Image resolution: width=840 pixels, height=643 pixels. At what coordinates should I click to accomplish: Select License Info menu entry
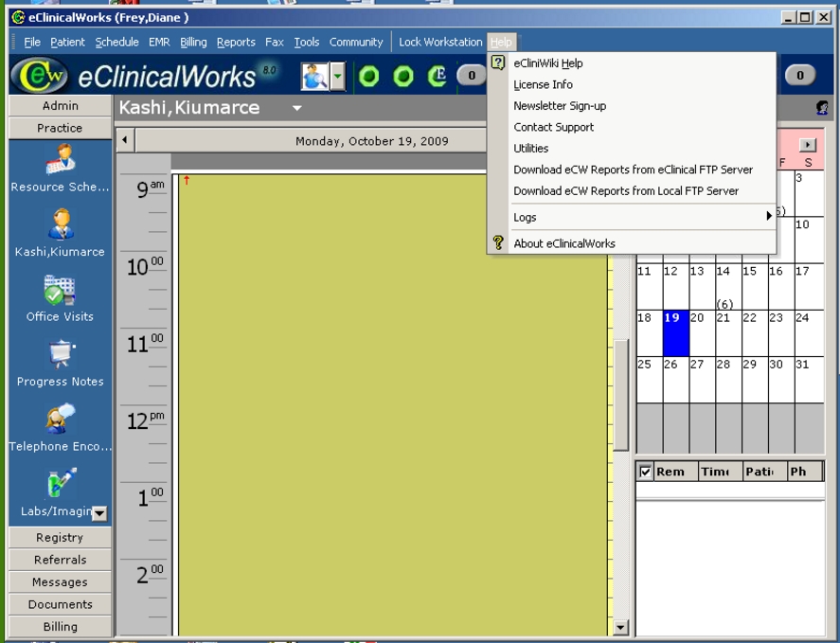click(633, 84)
